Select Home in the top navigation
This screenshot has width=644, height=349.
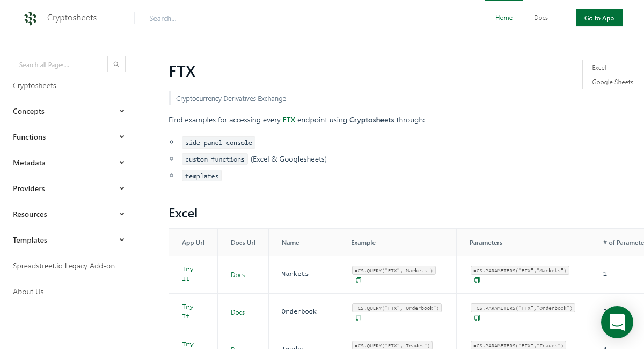point(503,18)
